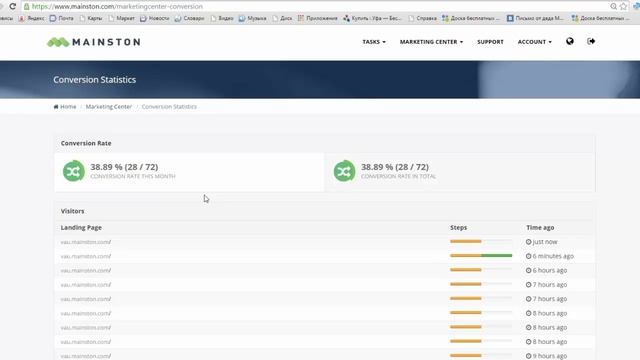Click the green shuffle icon for total rate
The image size is (640, 360).
tap(344, 171)
